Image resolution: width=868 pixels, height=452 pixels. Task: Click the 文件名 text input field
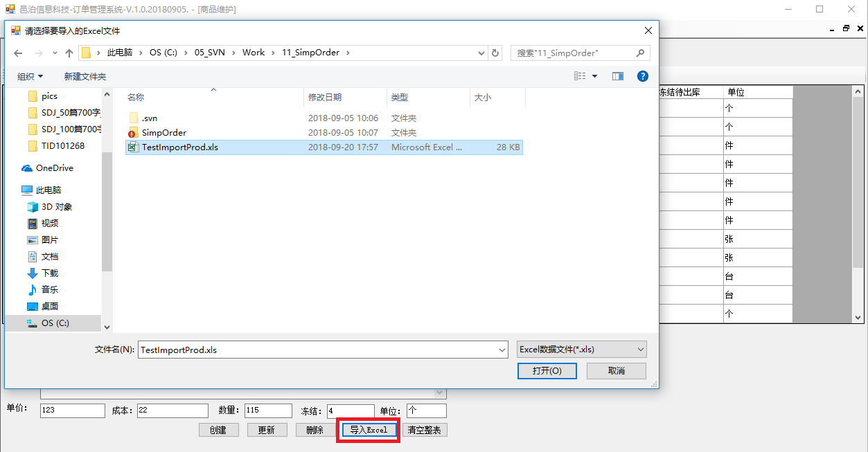tap(317, 350)
